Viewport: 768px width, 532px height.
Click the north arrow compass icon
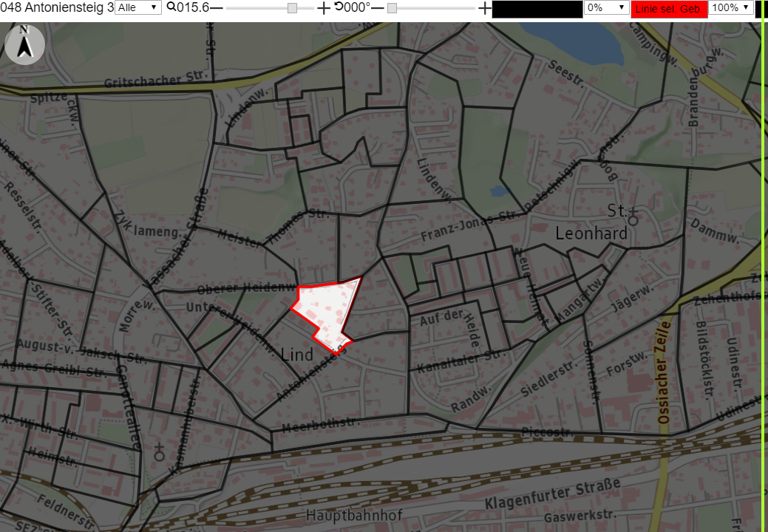click(24, 44)
